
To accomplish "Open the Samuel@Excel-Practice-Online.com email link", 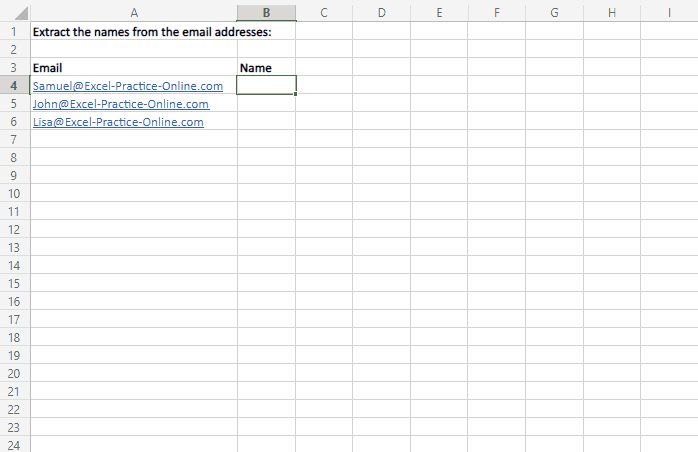I will 127,86.
